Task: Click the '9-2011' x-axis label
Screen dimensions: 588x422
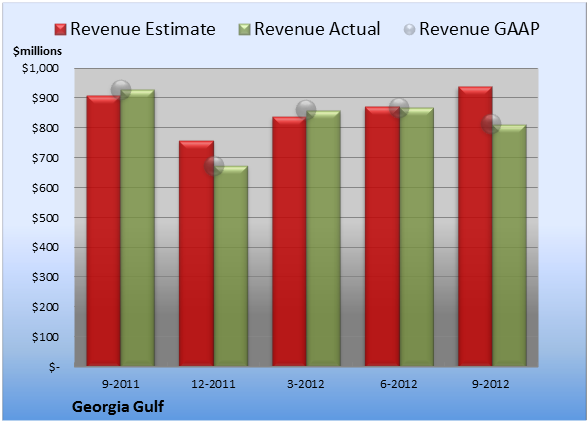Action: click(x=121, y=384)
